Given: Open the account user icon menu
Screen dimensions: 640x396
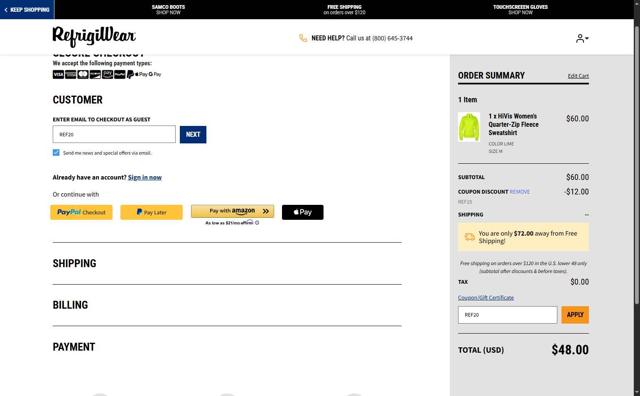Looking at the screenshot, I should click(582, 38).
